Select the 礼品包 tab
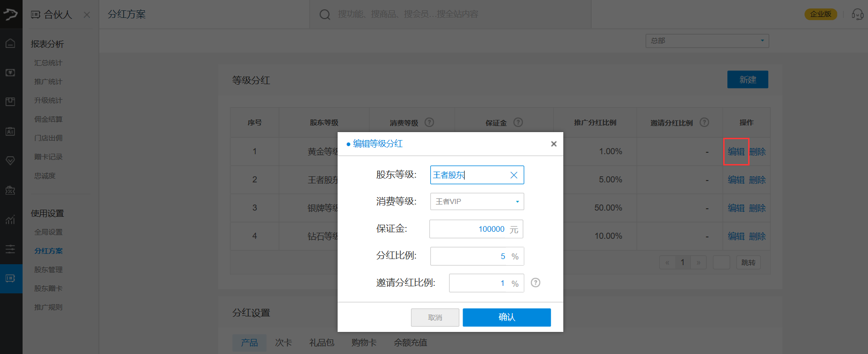868x354 pixels. coord(322,343)
